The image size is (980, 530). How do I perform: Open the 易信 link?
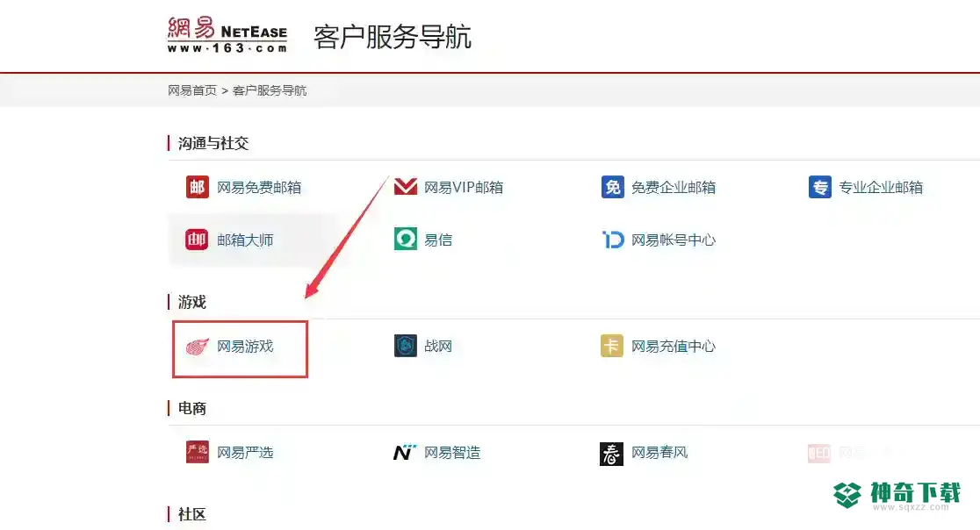[438, 240]
